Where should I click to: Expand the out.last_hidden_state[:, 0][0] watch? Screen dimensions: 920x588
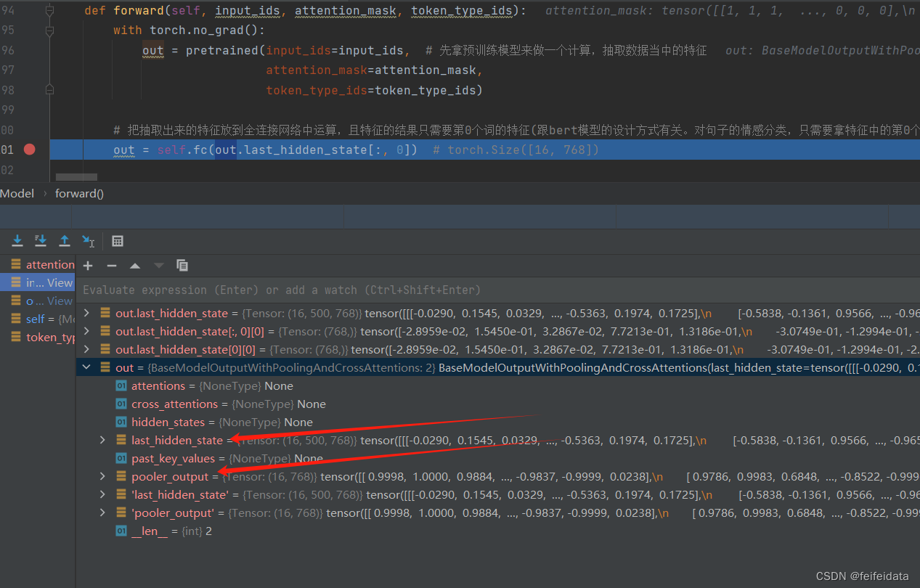click(87, 331)
